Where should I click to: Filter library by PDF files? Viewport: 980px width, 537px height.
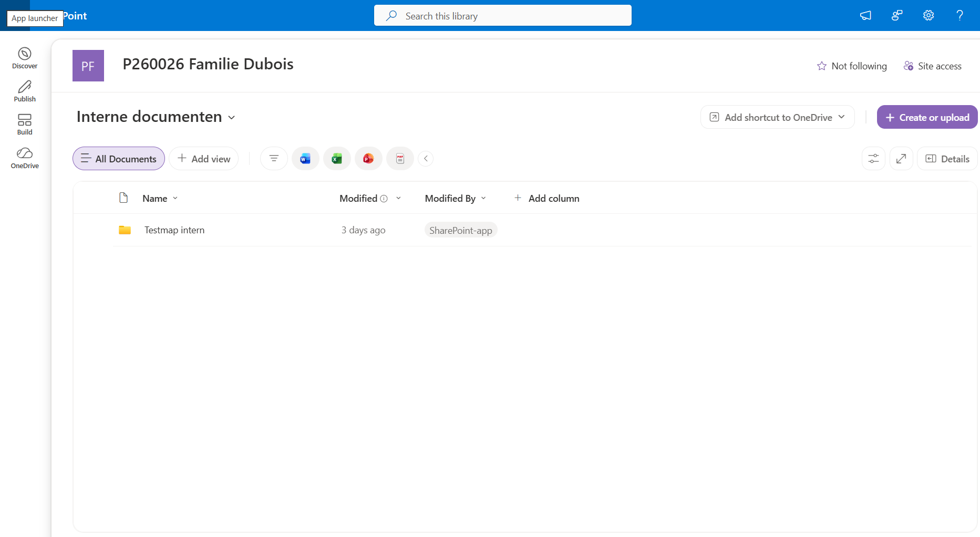(400, 159)
